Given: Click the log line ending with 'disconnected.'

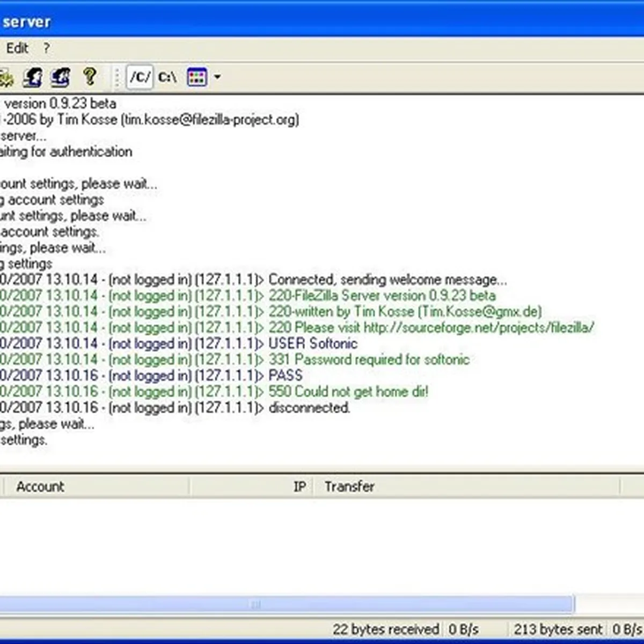Looking at the screenshot, I should coord(175,408).
